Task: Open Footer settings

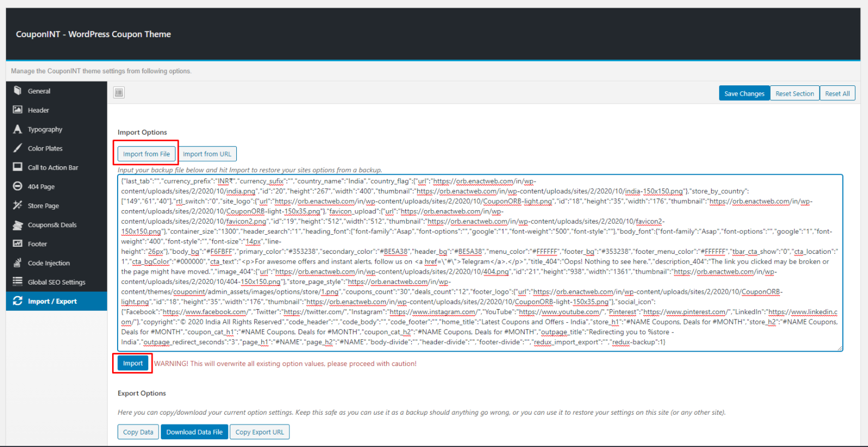Action: pos(56,244)
